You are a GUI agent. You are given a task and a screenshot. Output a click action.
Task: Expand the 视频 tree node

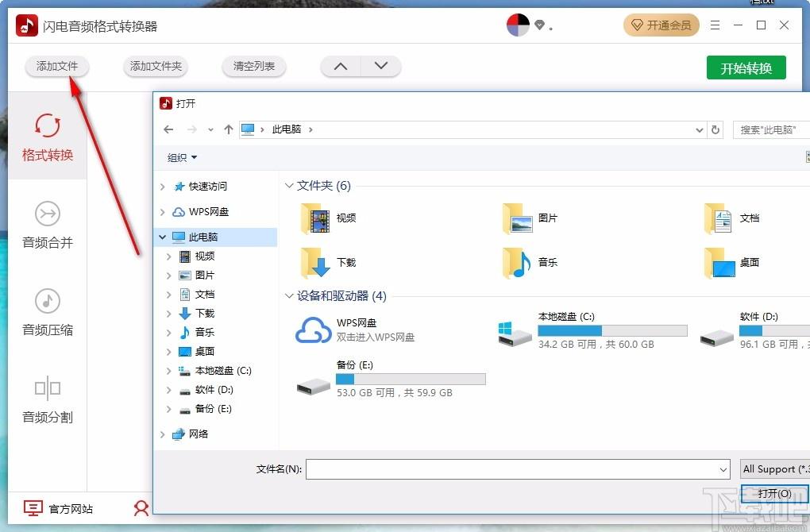pyautogui.click(x=169, y=256)
